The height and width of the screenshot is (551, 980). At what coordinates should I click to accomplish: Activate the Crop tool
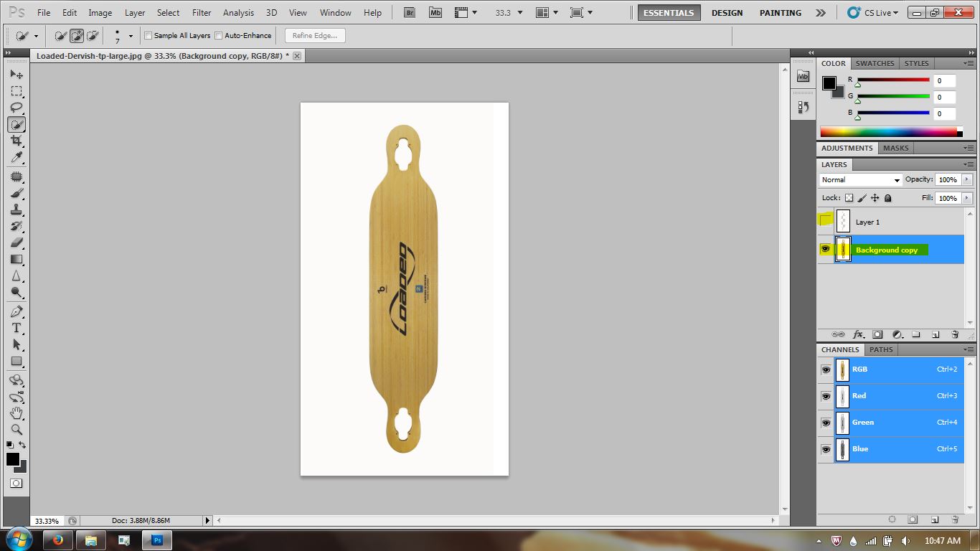(17, 141)
